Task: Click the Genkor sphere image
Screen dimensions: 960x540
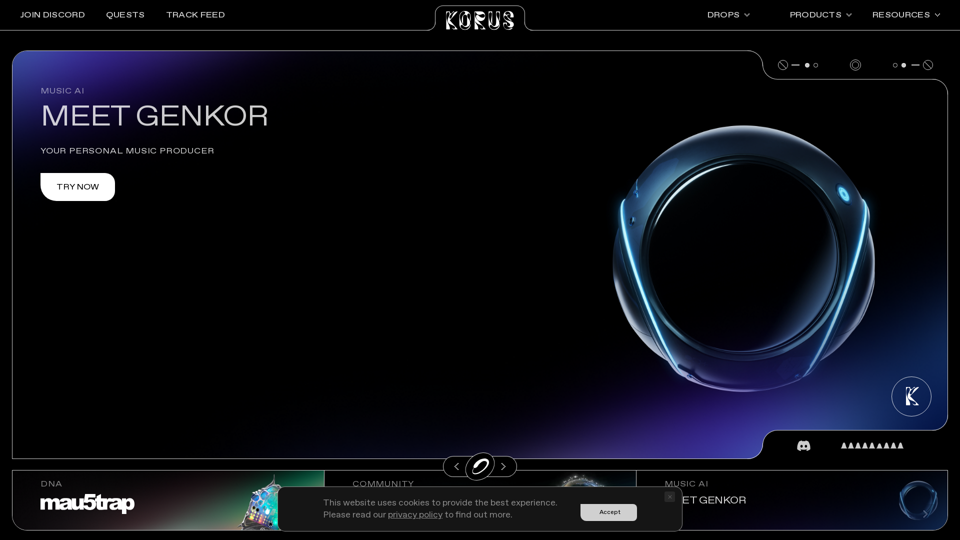Action: 744,258
